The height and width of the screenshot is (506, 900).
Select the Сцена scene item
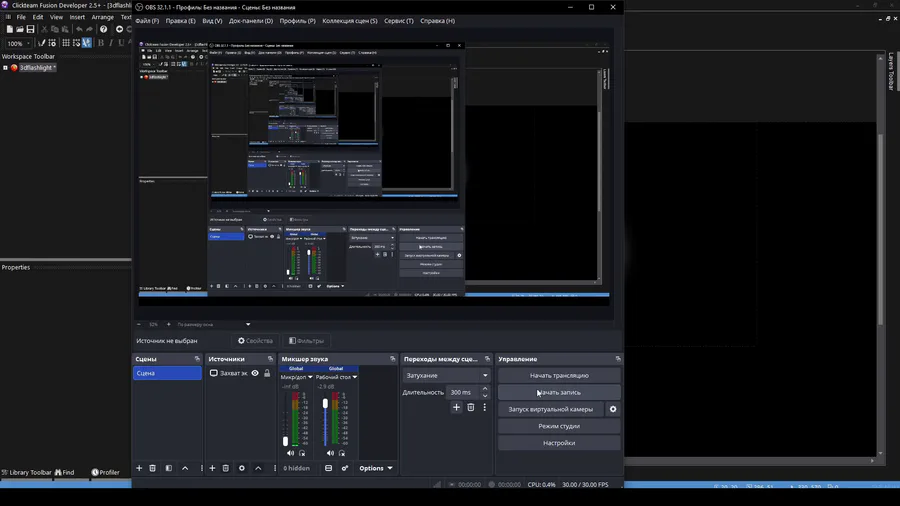pos(167,373)
